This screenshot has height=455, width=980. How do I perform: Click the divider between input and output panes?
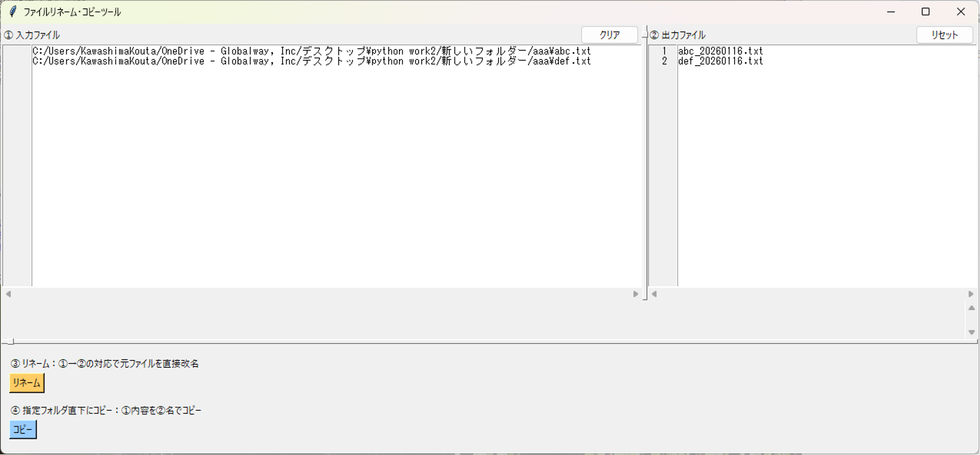[x=645, y=170]
